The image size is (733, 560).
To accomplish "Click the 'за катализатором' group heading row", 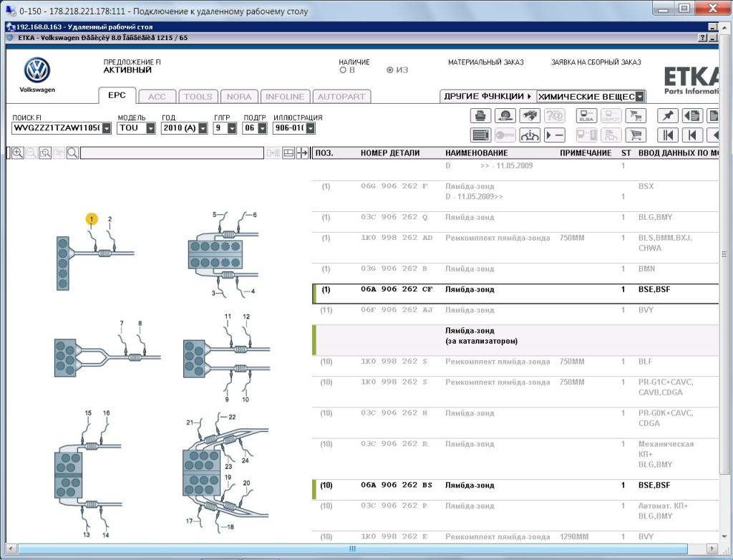I will [x=515, y=340].
